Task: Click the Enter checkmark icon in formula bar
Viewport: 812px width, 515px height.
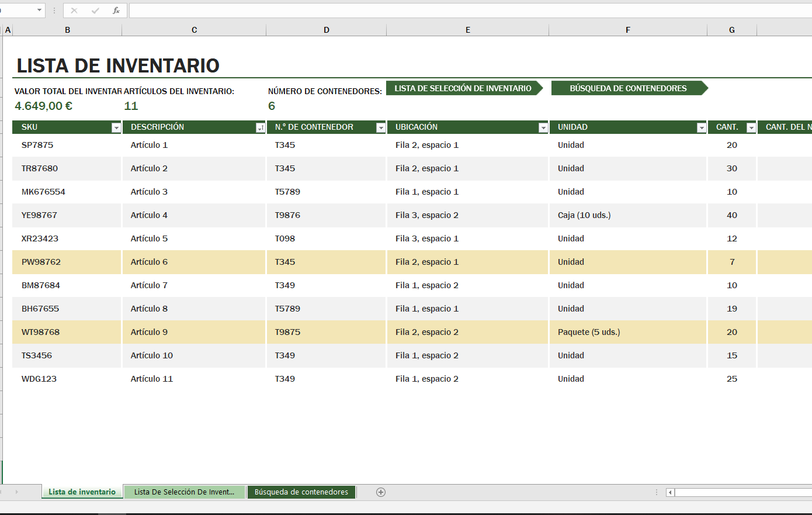Action: point(95,10)
